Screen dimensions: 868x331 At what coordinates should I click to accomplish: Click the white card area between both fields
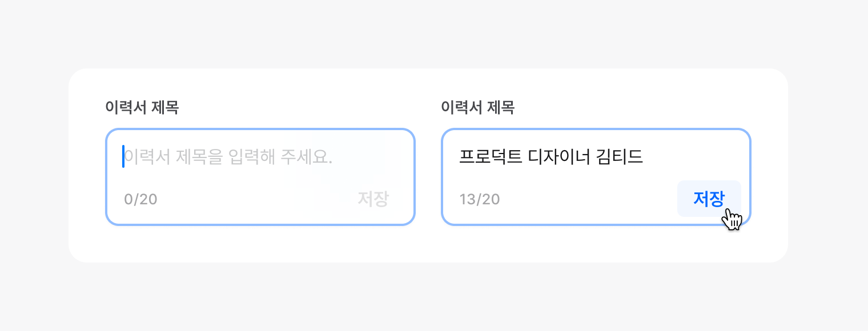(428, 177)
